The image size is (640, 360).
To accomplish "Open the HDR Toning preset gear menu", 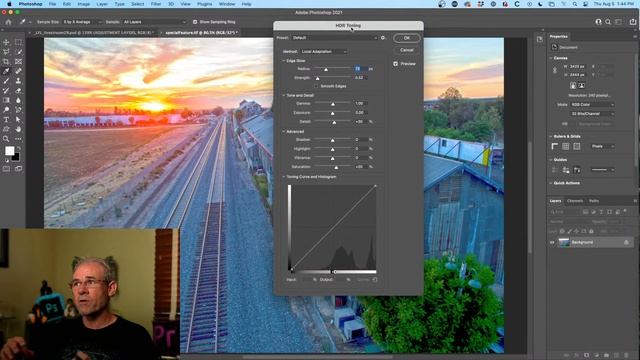I will (383, 38).
